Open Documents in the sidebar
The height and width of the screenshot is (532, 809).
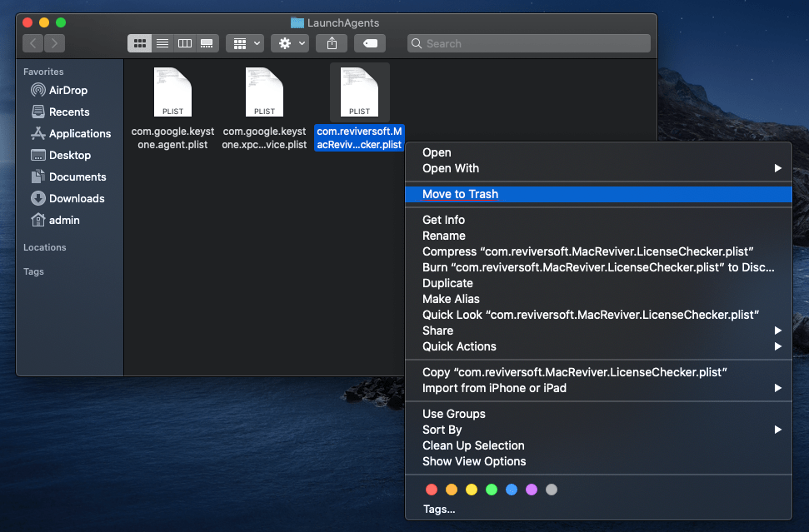[x=68, y=177]
